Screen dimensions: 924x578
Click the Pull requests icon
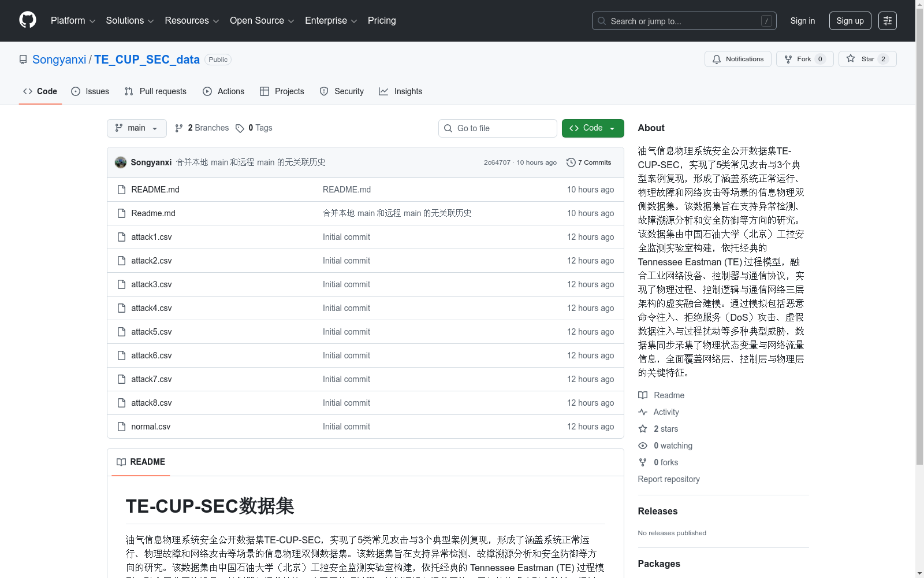129,91
